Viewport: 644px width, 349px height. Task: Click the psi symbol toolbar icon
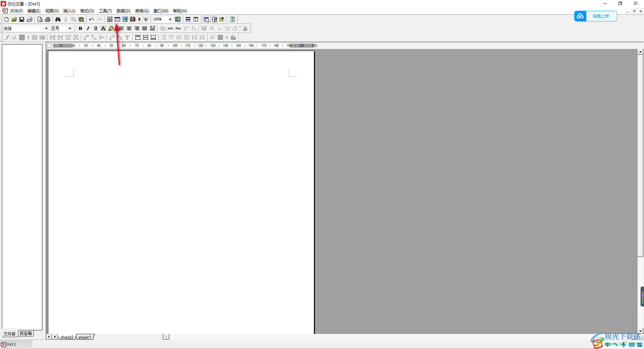click(x=146, y=19)
